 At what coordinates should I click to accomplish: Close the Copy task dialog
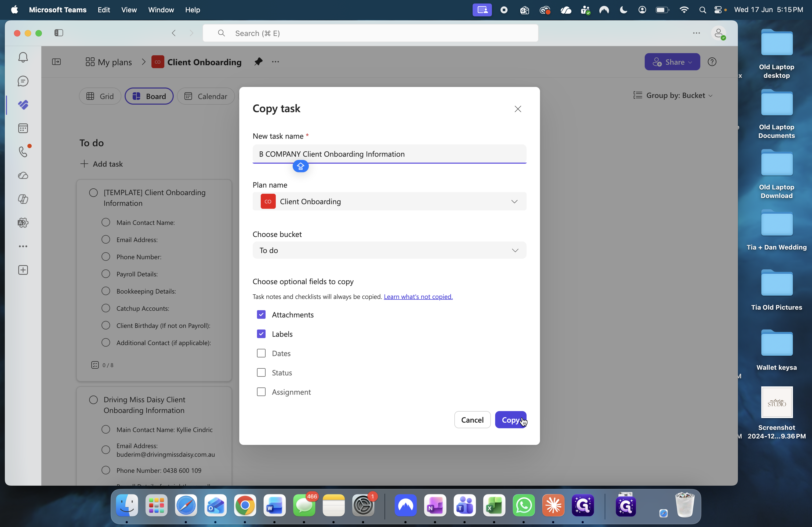[518, 109]
